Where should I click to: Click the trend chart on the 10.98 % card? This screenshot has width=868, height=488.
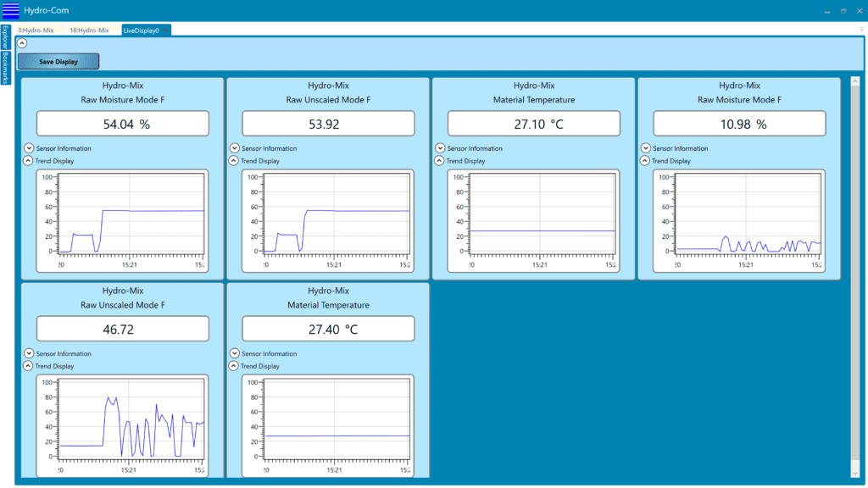[x=739, y=221]
